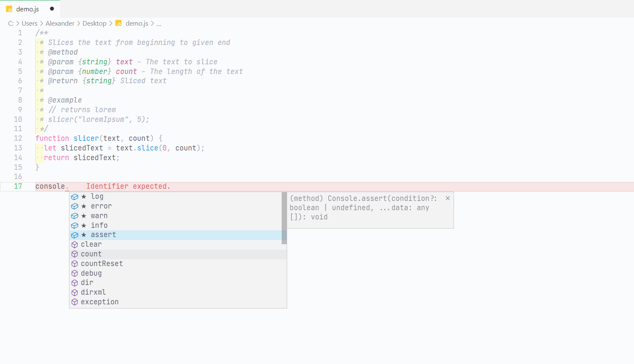The image size is (634, 364).
Task: Select the warn suggestion's cube icon
Action: 75,216
